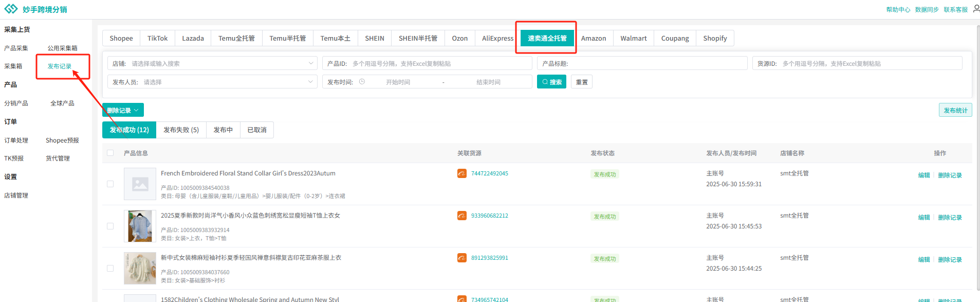Switch to the Ozon tab

pos(460,38)
